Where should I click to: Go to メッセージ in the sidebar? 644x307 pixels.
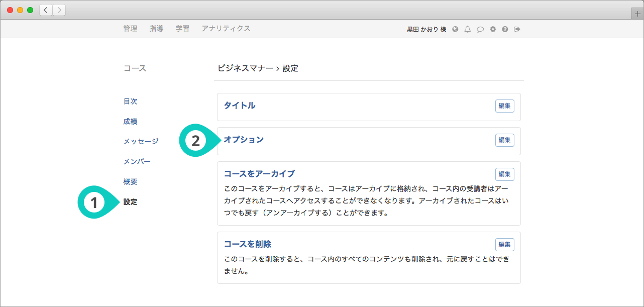[141, 142]
